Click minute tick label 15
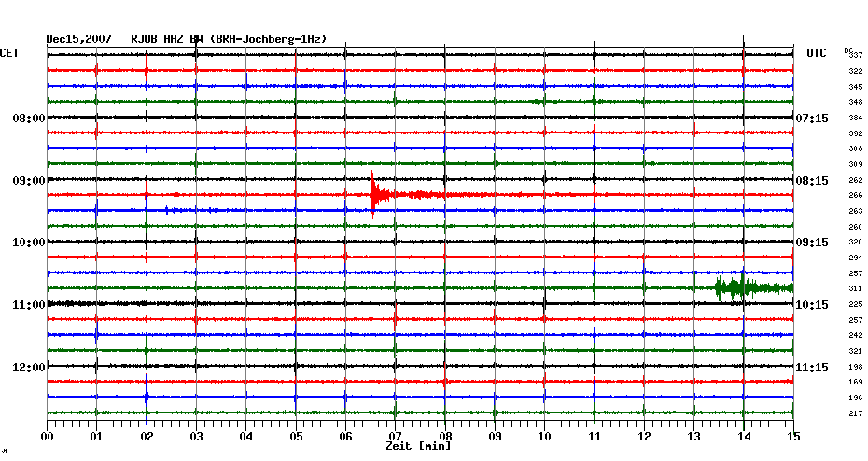The width and height of the screenshot is (868, 461). 793,437
